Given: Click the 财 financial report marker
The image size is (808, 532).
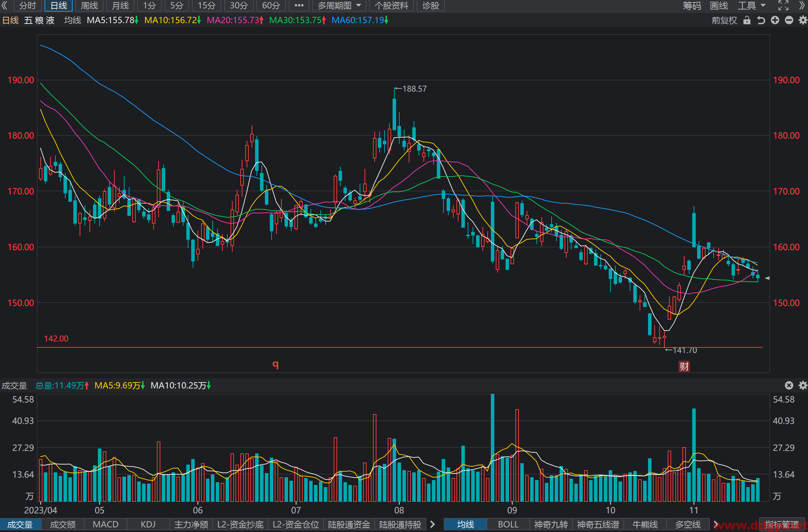Looking at the screenshot, I should point(684,366).
